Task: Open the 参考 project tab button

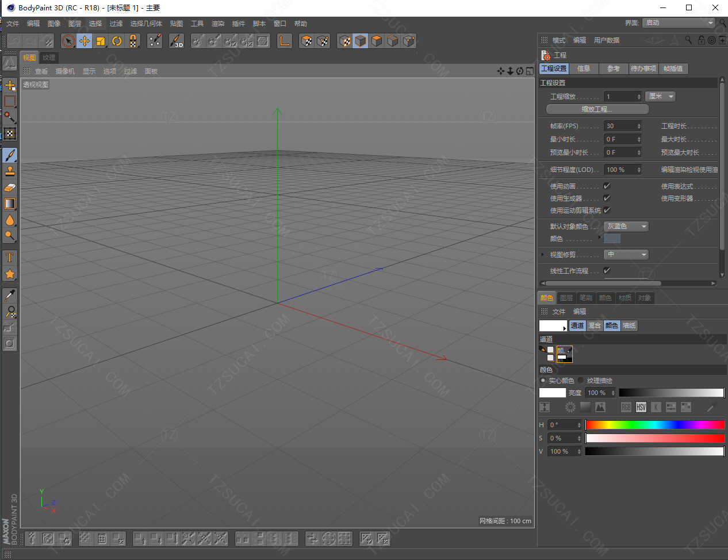Action: coord(614,68)
